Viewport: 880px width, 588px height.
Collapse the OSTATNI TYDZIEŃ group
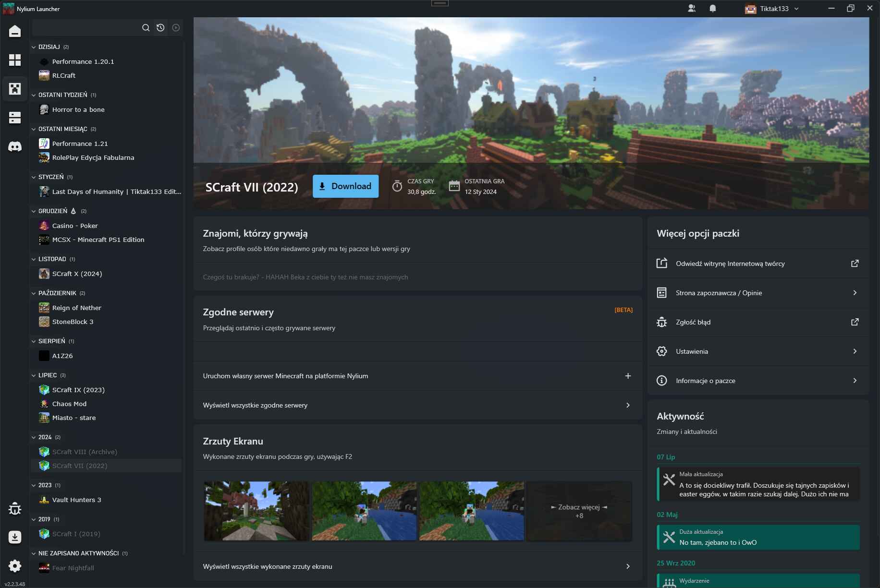pyautogui.click(x=34, y=95)
